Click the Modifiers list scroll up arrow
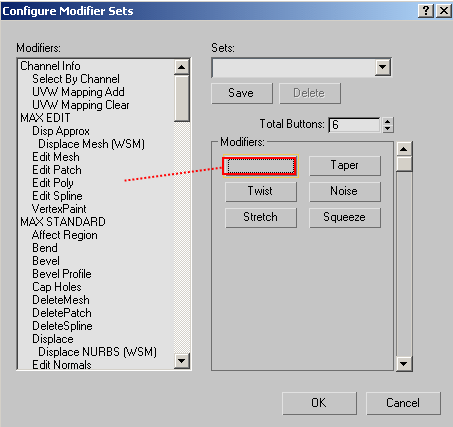Image resolution: width=453 pixels, height=427 pixels. (182, 67)
